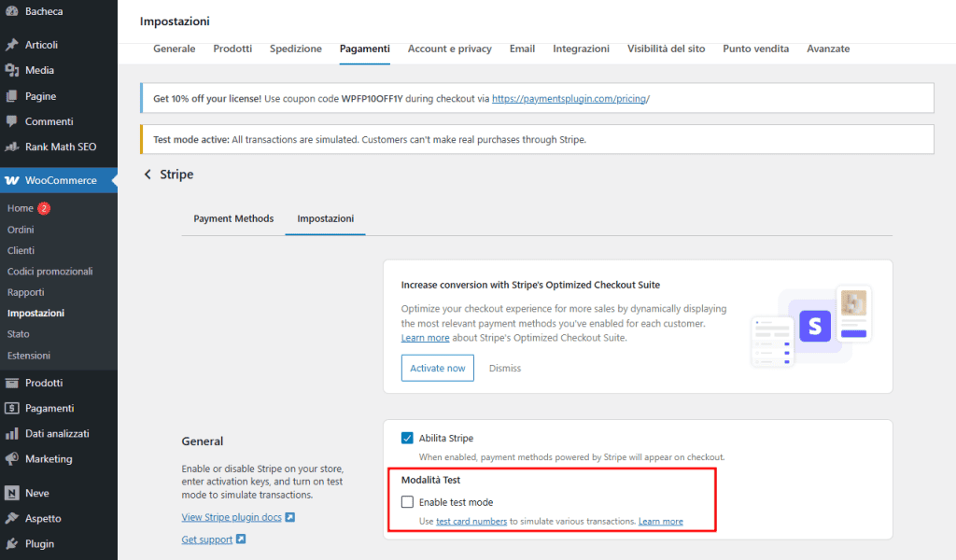
Task: Select the Media library icon in sidebar
Action: point(13,70)
